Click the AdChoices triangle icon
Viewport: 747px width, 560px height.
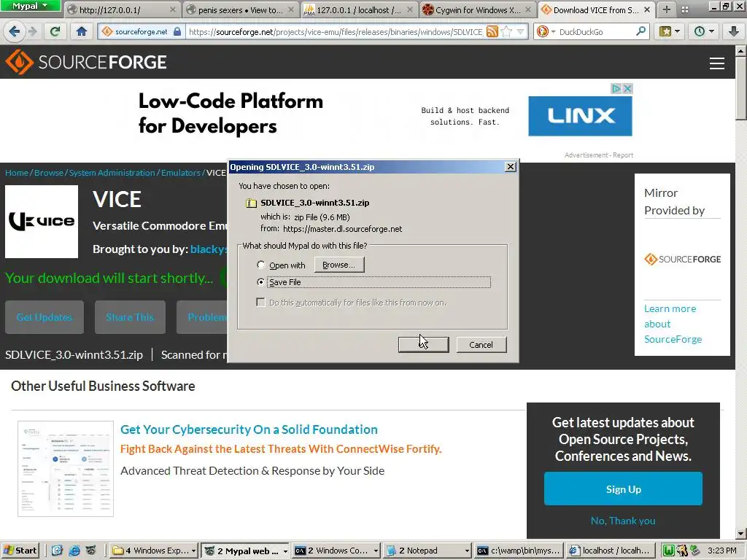pos(616,88)
